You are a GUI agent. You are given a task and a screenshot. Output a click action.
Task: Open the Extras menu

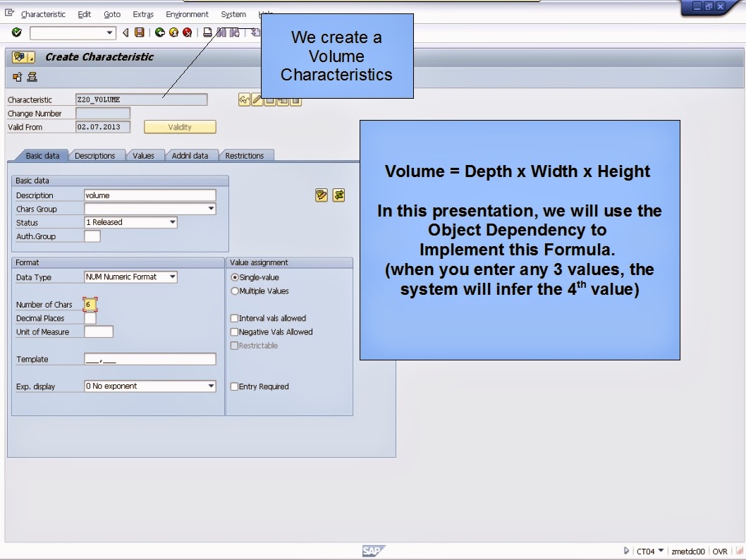[143, 14]
